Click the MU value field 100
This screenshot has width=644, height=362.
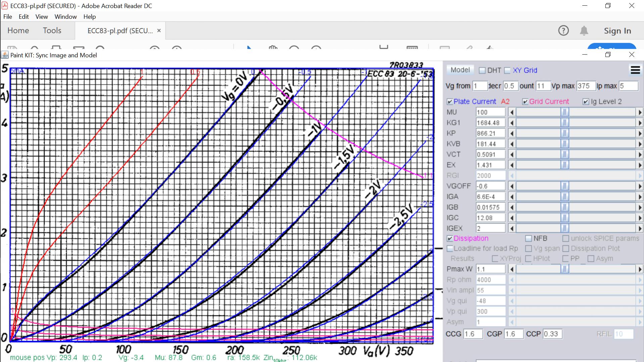[x=491, y=112]
